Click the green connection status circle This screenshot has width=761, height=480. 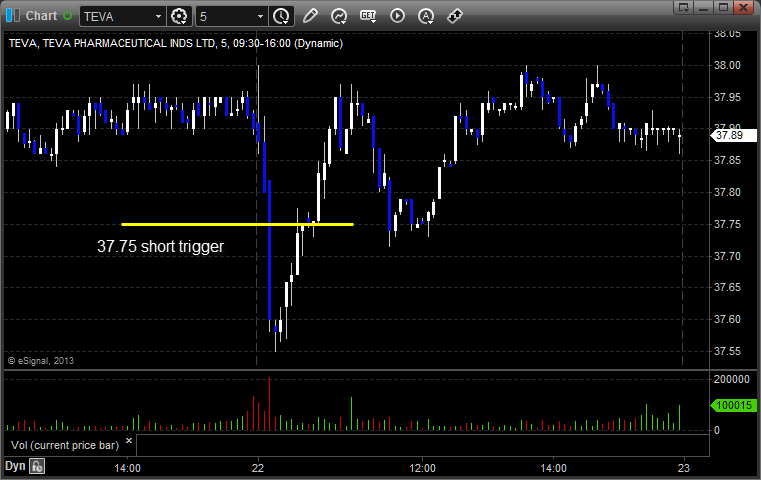pyautogui.click(x=67, y=16)
